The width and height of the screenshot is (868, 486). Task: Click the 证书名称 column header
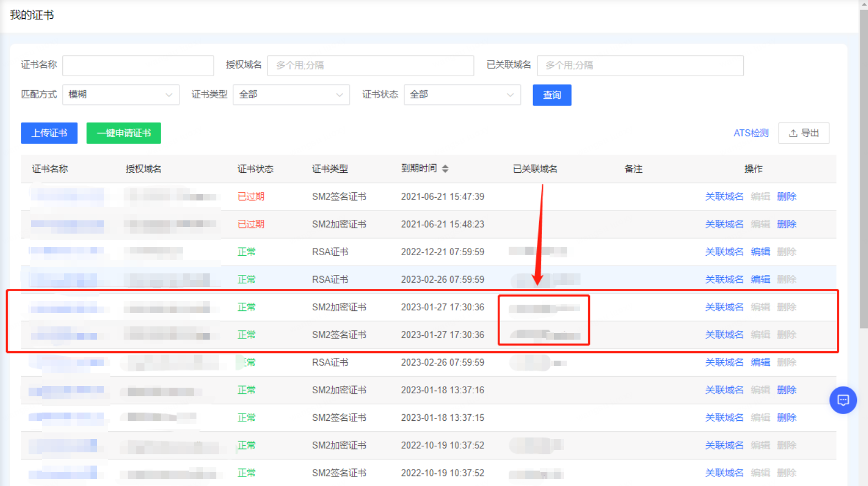click(50, 169)
